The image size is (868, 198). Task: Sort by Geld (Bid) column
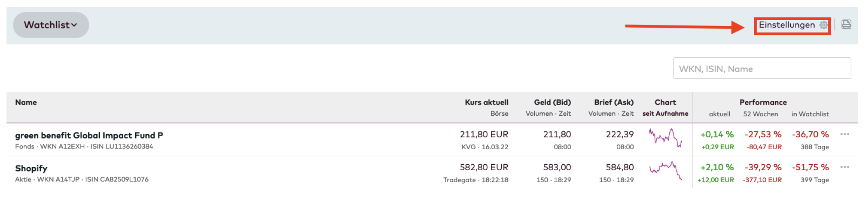[x=552, y=102]
